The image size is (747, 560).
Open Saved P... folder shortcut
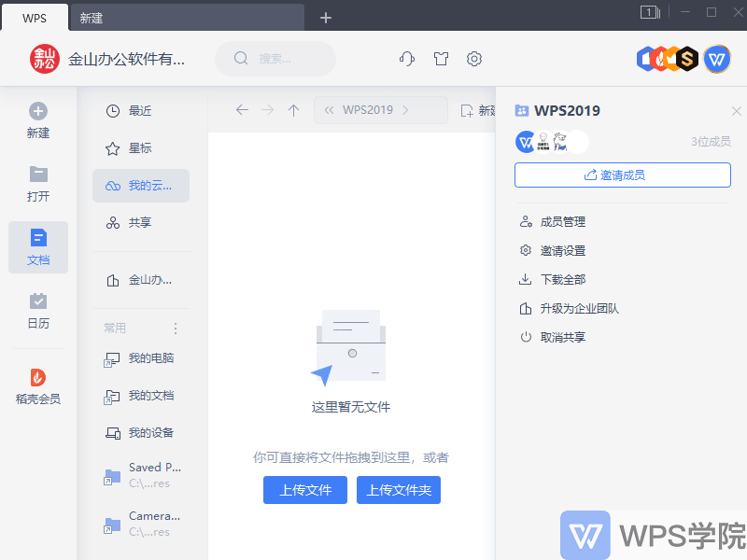(x=141, y=475)
